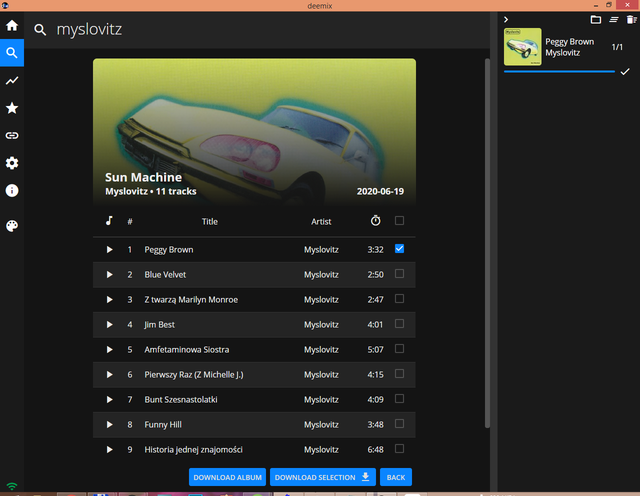Open the Link Analyzer icon
The image size is (640, 496).
(12, 136)
